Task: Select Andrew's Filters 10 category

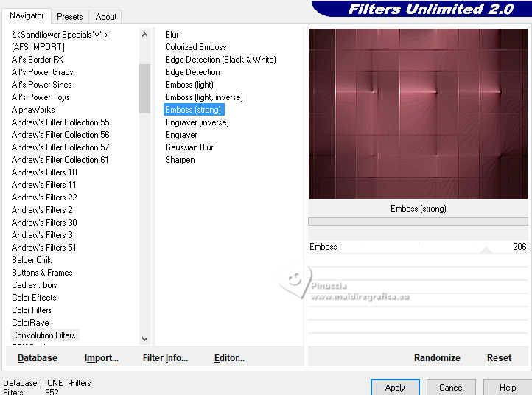Action: tap(44, 172)
